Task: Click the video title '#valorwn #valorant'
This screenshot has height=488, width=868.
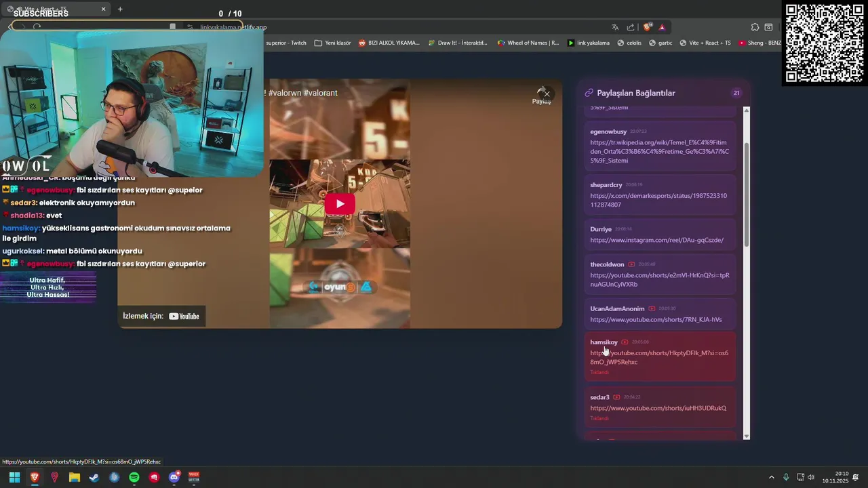Action: click(303, 93)
